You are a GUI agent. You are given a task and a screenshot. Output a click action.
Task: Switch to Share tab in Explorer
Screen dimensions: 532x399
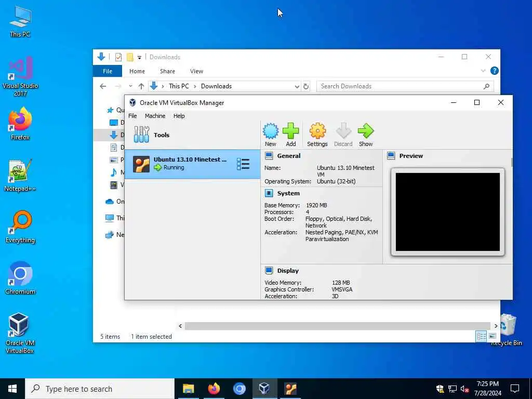click(167, 71)
